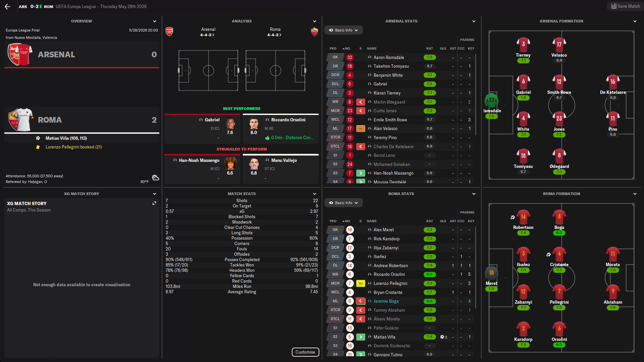This screenshot has width=644, height=362.
Task: Click the Customise button
Action: point(305,352)
